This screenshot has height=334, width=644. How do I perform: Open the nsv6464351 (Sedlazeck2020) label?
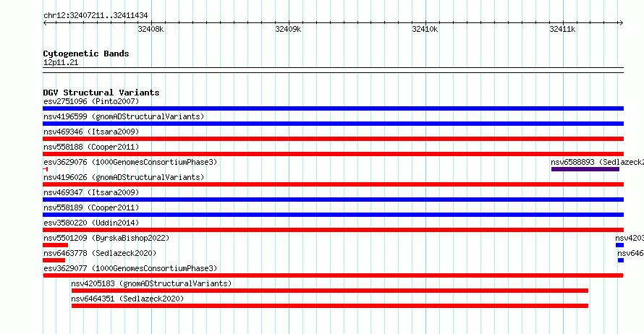coord(127,299)
